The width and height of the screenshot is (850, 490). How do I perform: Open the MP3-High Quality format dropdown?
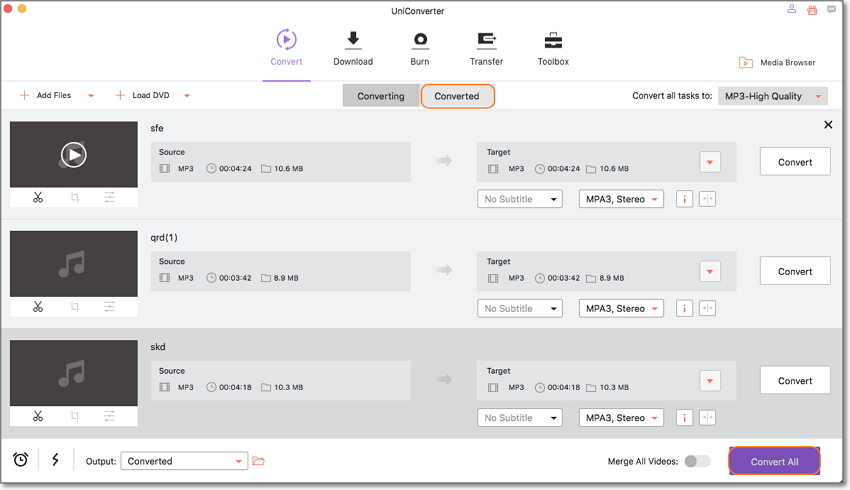772,96
